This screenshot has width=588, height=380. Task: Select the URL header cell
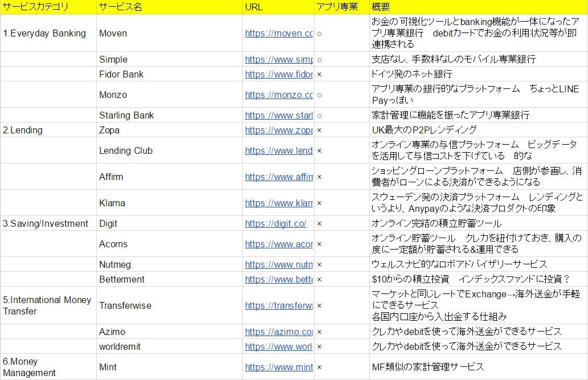pyautogui.click(x=278, y=7)
